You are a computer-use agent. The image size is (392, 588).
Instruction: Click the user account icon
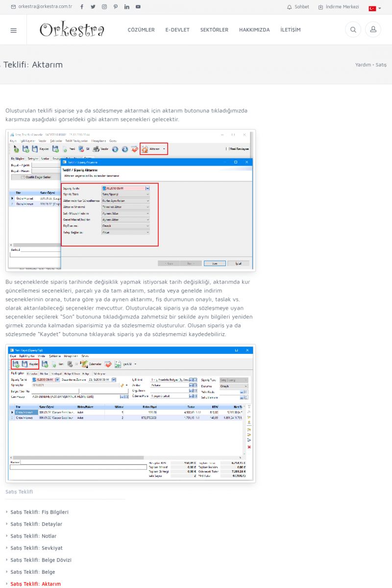click(x=373, y=30)
